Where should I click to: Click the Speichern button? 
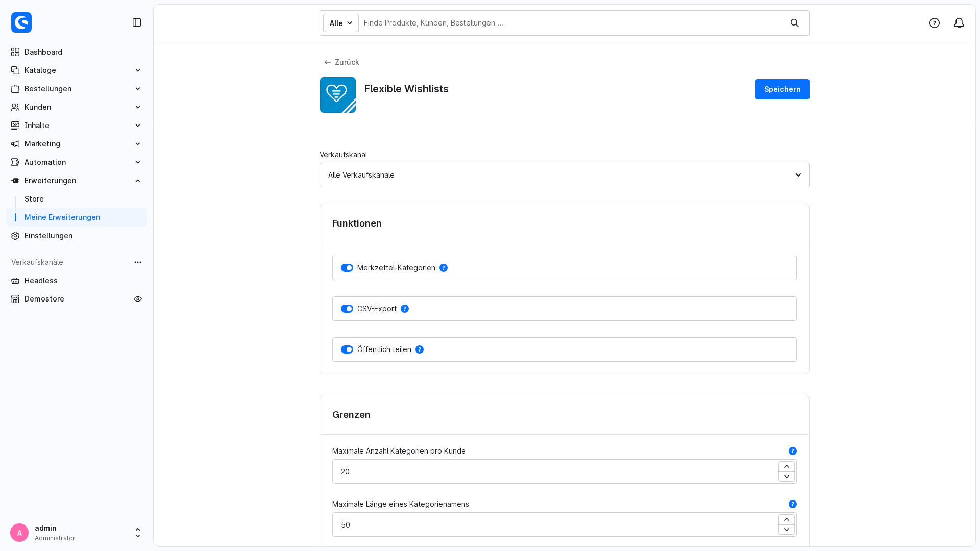click(x=782, y=89)
